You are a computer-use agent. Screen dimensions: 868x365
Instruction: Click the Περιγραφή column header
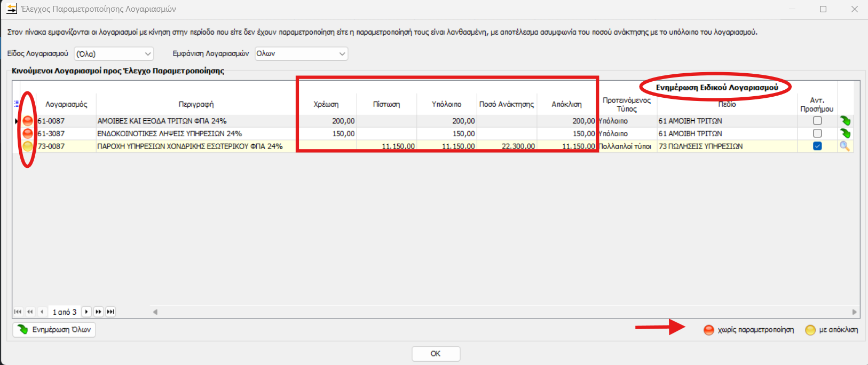click(x=196, y=104)
